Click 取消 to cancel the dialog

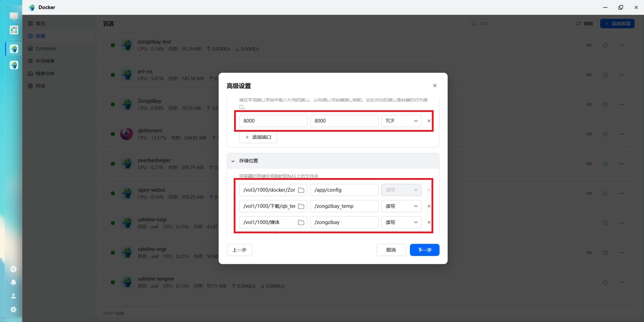(x=391, y=250)
